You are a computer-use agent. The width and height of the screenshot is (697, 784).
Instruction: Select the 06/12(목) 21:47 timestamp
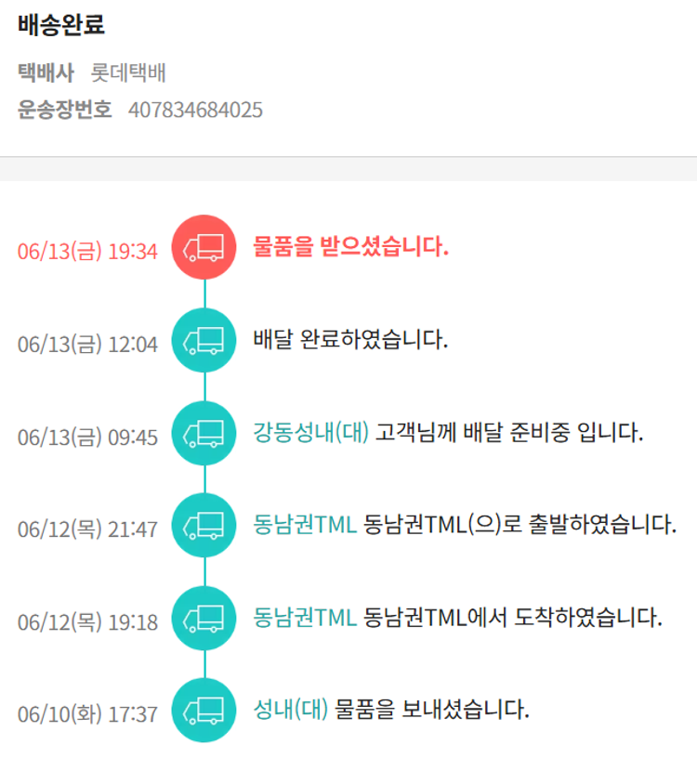coord(87,529)
